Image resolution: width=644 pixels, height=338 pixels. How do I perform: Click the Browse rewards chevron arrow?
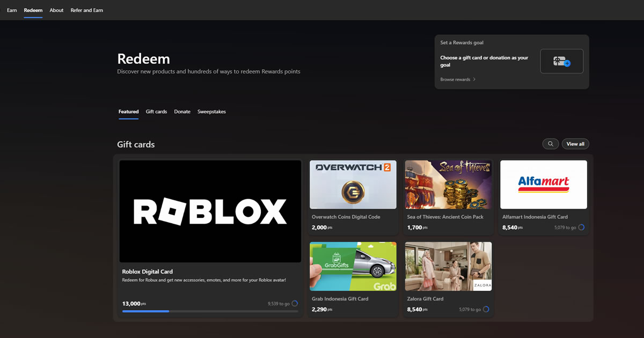[474, 79]
